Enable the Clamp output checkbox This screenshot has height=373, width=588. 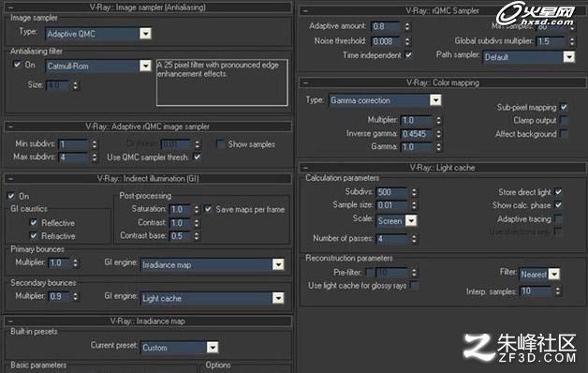pyautogui.click(x=564, y=120)
